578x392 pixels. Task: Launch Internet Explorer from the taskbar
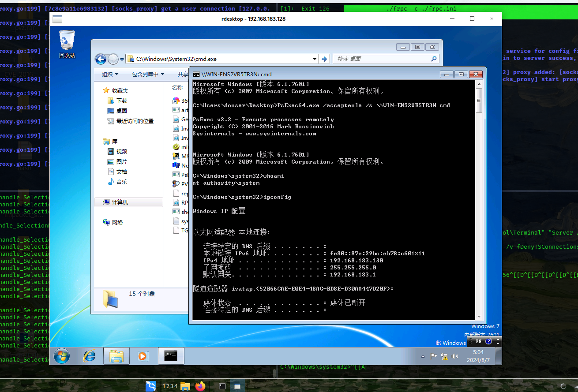click(x=89, y=356)
